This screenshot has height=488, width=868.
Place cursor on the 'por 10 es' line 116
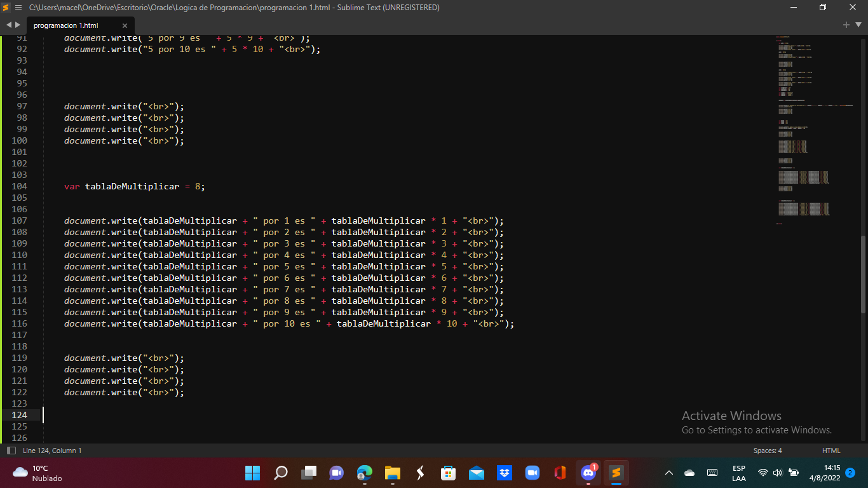(289, 323)
